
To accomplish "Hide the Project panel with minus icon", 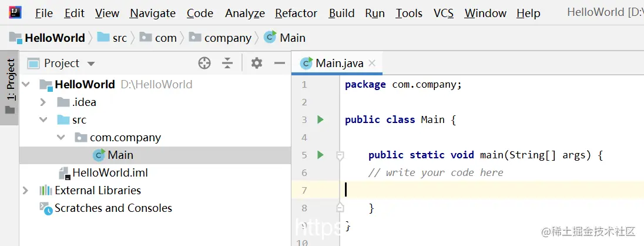I will tap(280, 64).
